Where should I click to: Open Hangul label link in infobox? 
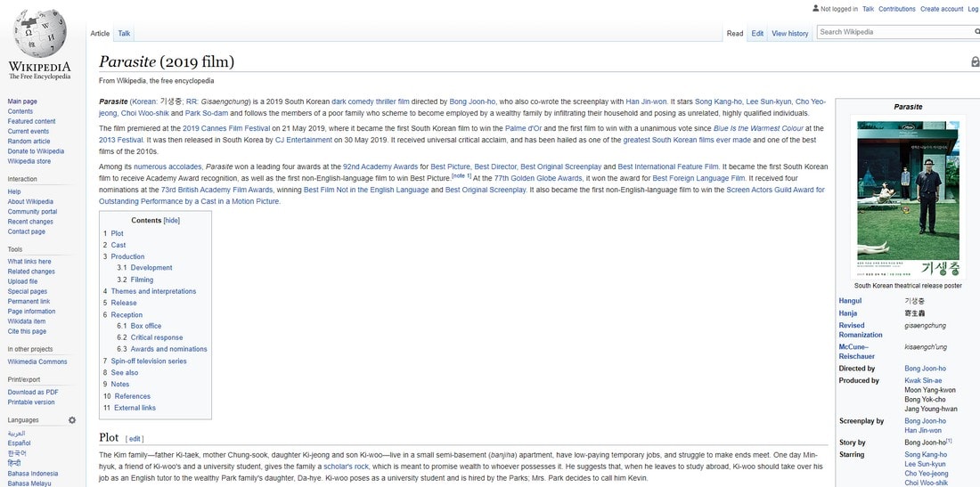[x=850, y=301]
